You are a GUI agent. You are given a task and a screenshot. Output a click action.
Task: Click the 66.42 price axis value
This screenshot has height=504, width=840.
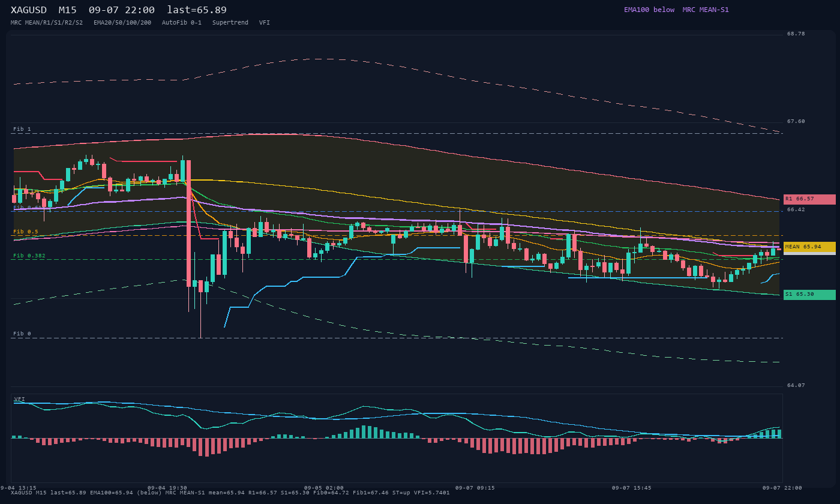pyautogui.click(x=796, y=209)
